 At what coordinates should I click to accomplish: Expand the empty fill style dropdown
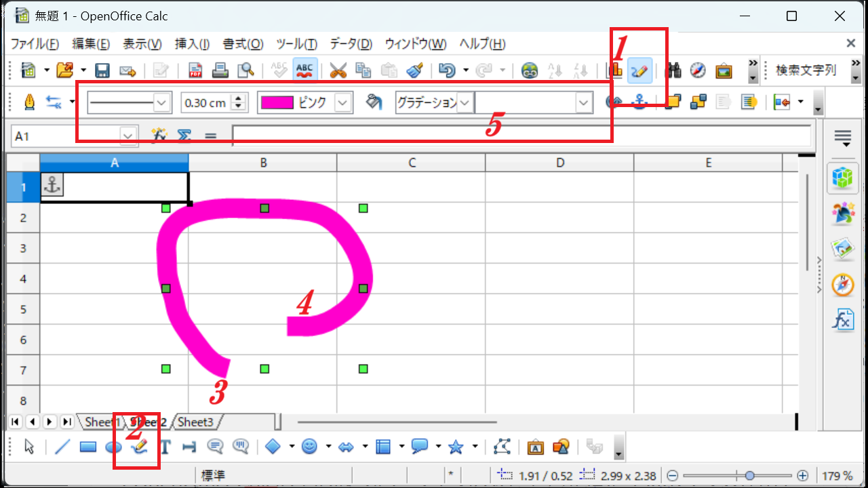point(585,102)
